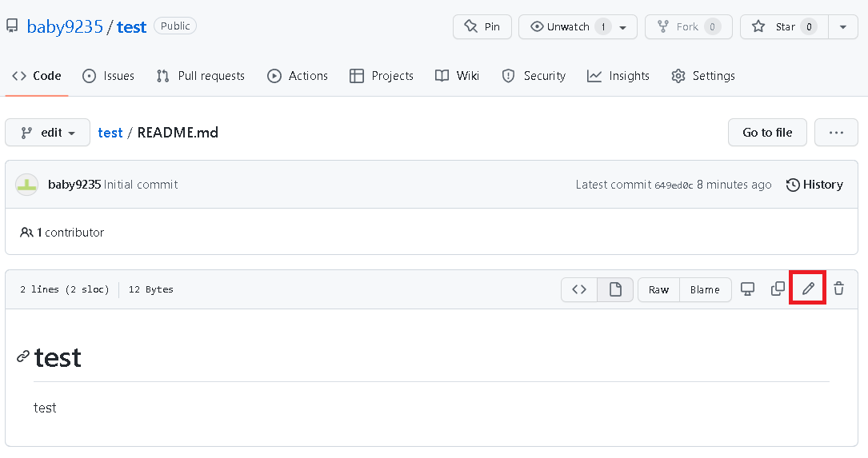Click the 12 Bytes file size text

(150, 289)
